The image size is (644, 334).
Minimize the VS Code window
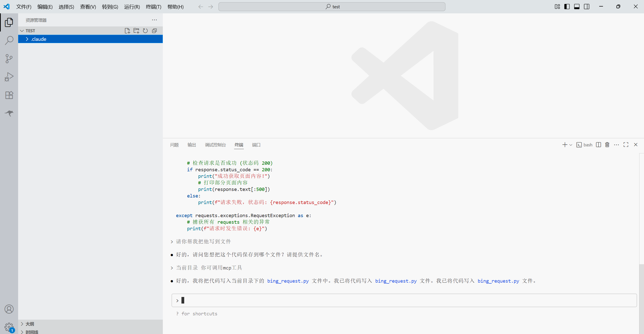pyautogui.click(x=601, y=7)
